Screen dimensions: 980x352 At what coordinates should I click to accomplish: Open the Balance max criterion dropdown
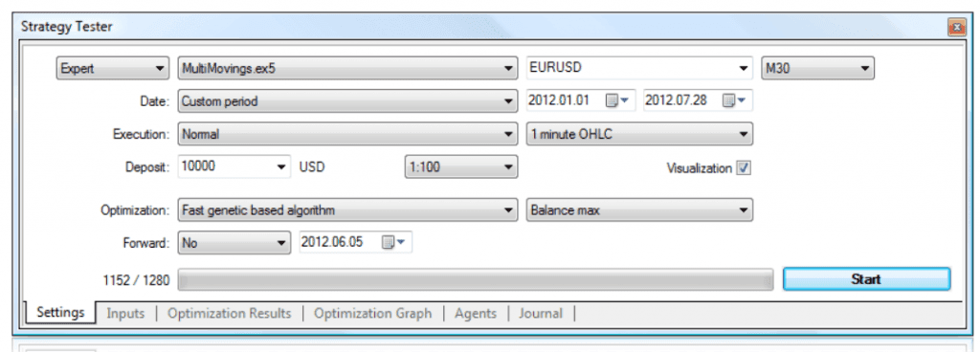point(640,210)
